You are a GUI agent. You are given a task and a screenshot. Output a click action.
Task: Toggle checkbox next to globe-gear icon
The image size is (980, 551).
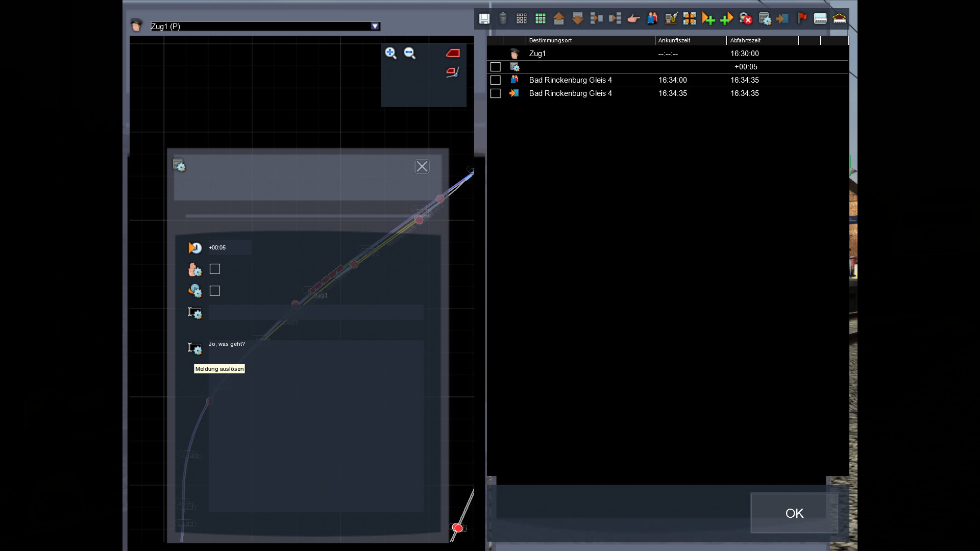tap(215, 291)
